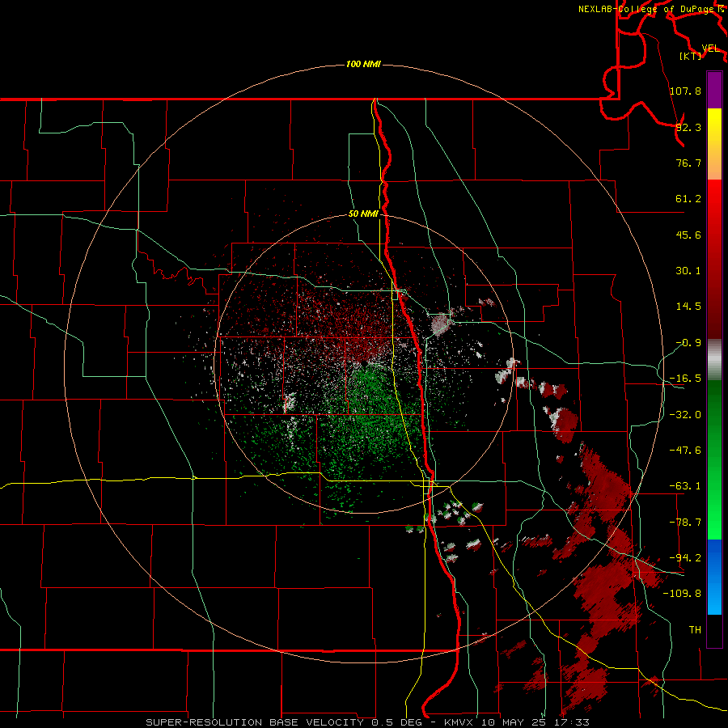728x728 pixels.
Task: Click the -32.0 legend value
Action: point(685,415)
